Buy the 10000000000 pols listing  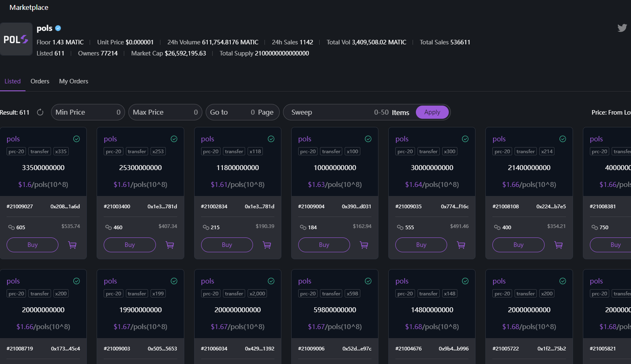(x=324, y=245)
